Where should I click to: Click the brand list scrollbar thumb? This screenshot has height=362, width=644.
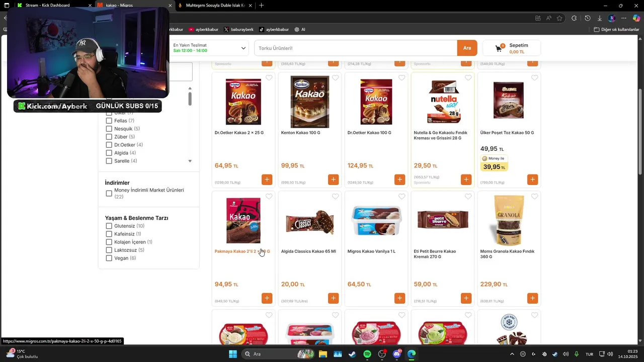coord(190,99)
